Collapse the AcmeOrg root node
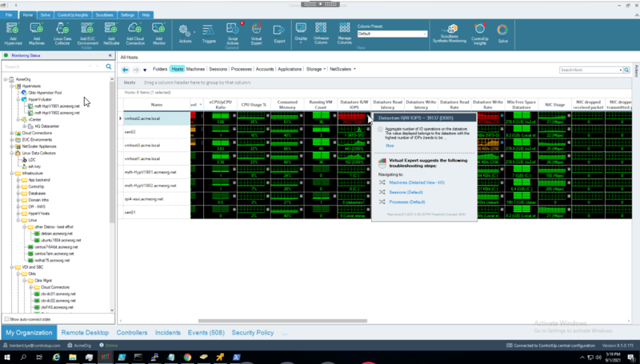Screen dimensions: 640x364 pyautogui.click(x=6, y=79)
